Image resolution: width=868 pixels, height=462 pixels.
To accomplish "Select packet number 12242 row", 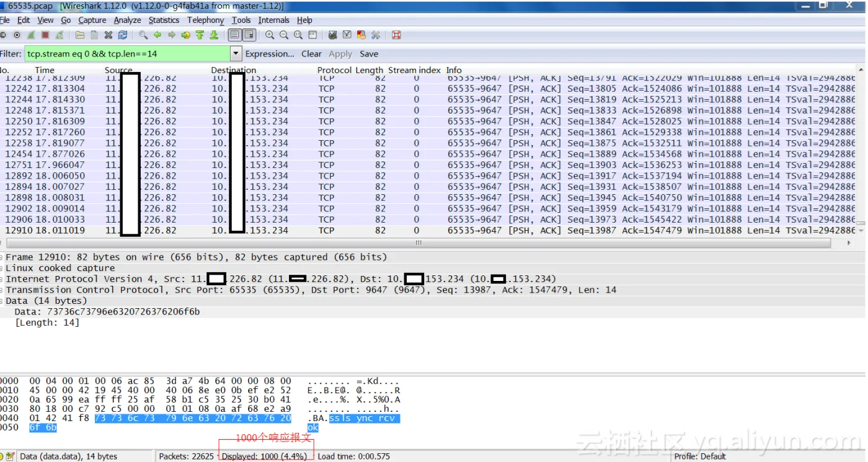I will click(x=428, y=89).
